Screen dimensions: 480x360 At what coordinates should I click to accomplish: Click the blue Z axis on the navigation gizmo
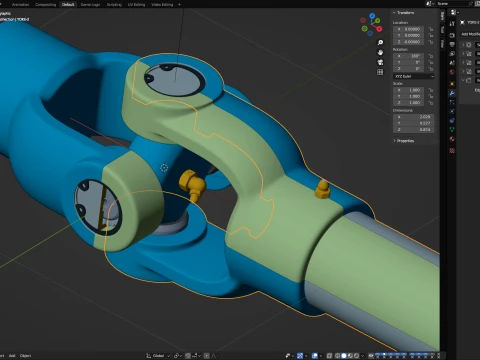pyautogui.click(x=372, y=16)
